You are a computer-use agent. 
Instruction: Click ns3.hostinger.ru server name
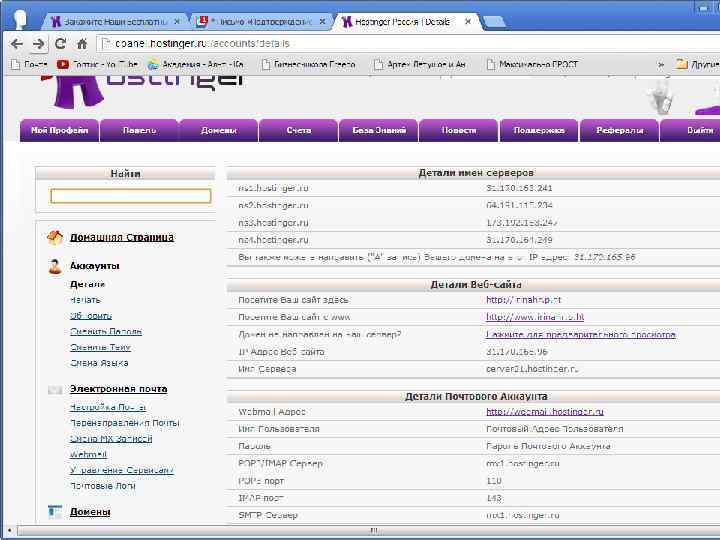[x=273, y=223]
